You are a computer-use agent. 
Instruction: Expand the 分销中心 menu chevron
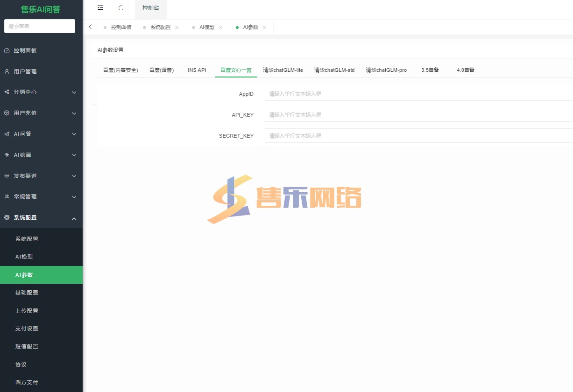pyautogui.click(x=74, y=92)
